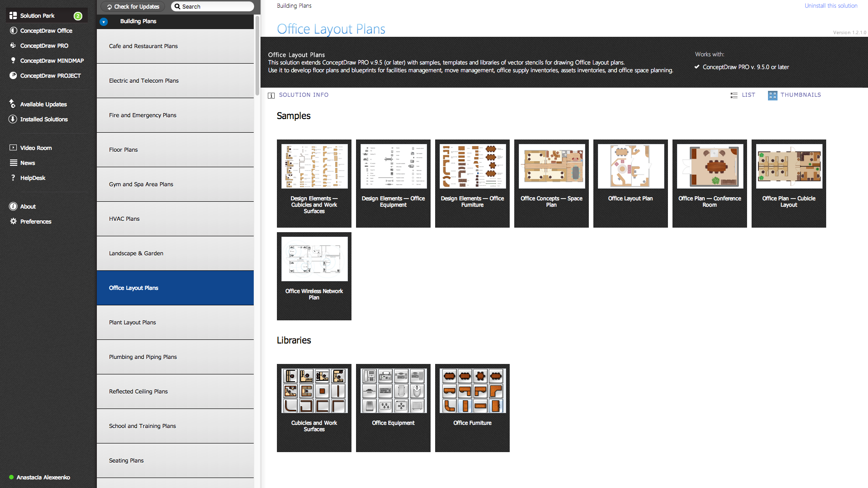Click the ConceptDraw PRO icon
Viewport: 868px width, 488px height.
coord(13,45)
